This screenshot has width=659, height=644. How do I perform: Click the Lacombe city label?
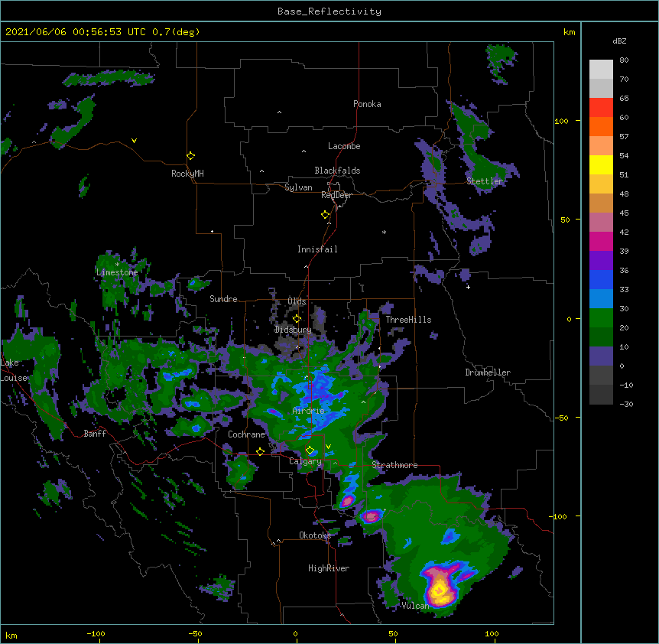pos(344,146)
